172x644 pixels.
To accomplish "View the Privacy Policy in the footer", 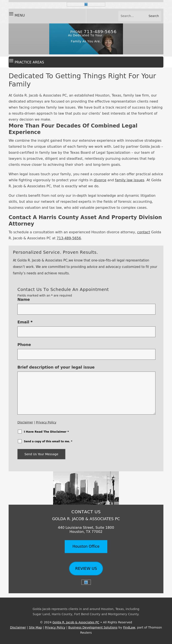I will (55, 627).
